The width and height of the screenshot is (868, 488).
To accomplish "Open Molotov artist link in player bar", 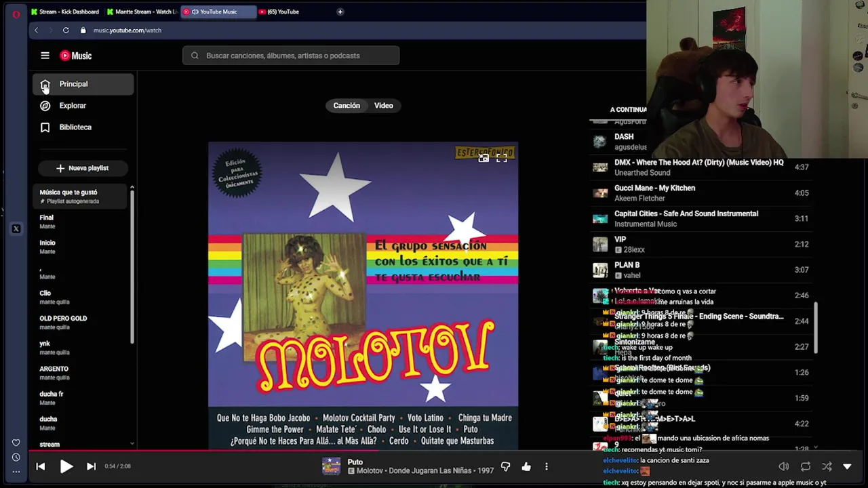I will coord(369,471).
